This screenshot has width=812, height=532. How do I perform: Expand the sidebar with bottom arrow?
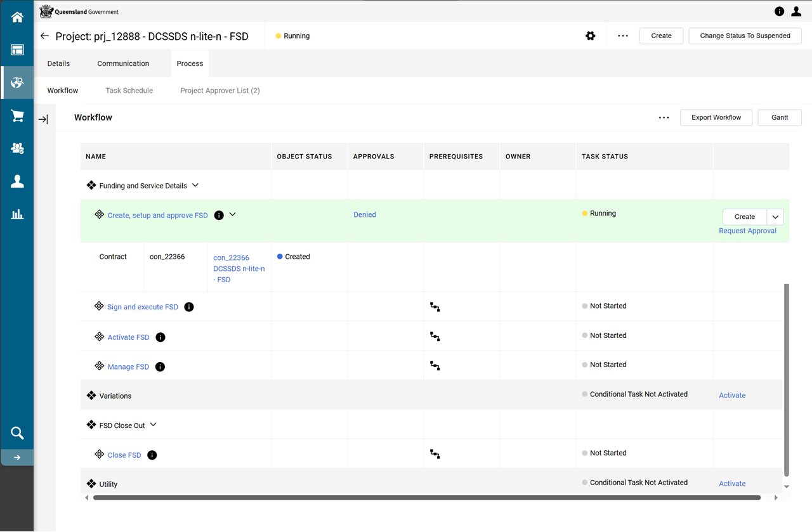[17, 457]
